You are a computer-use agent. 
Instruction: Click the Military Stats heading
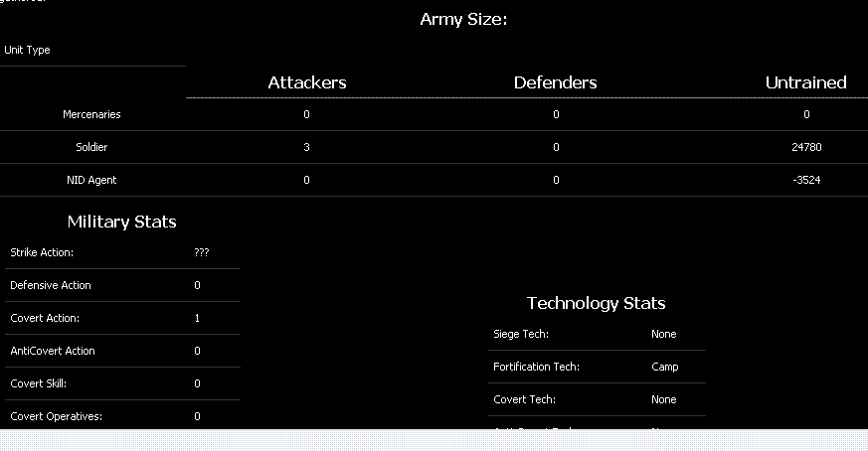pyautogui.click(x=121, y=222)
